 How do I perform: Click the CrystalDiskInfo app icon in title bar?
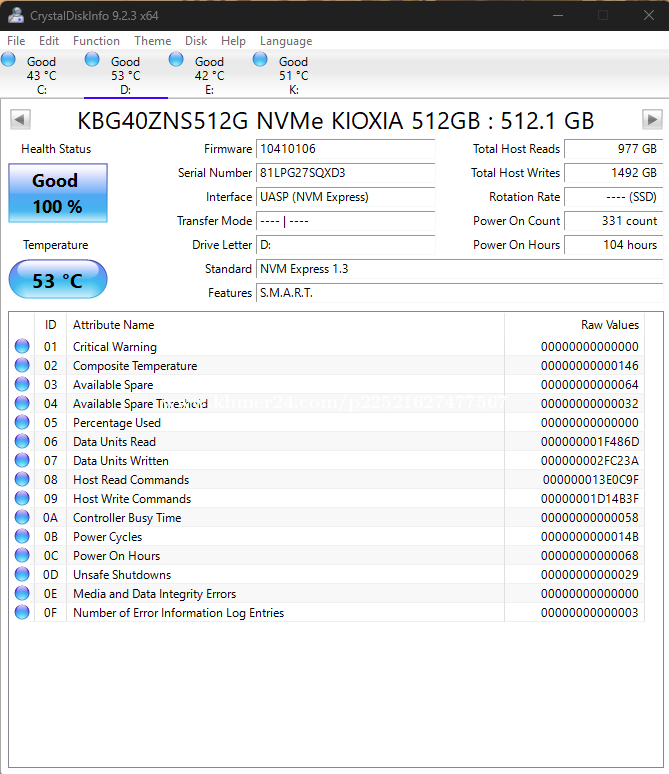[x=16, y=15]
